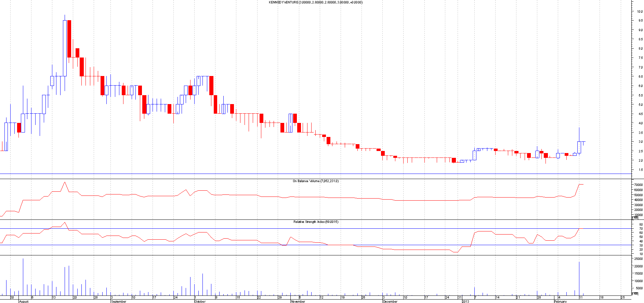Click the Relative Strength Index label
Viewport: 644px width, 303px height.
[316, 222]
